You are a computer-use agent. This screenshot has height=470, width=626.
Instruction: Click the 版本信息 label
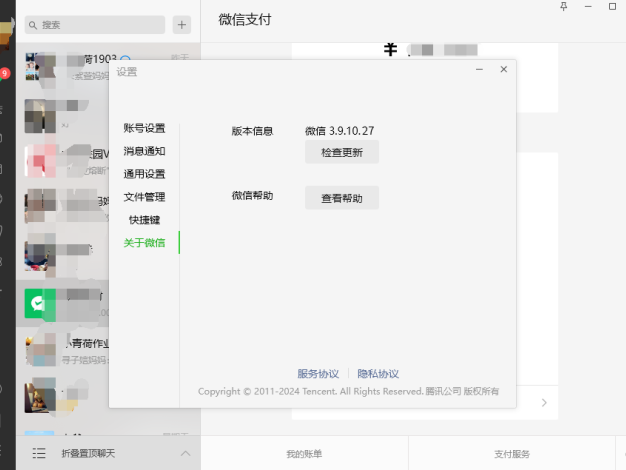252,131
